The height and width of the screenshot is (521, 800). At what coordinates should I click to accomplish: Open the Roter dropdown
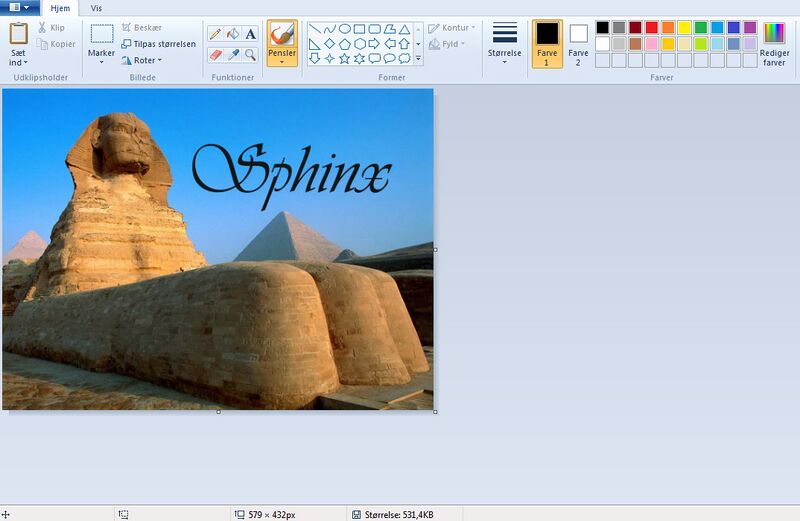(x=142, y=60)
